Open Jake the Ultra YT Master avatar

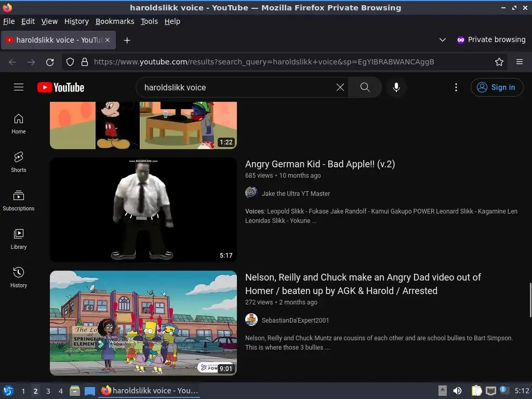click(251, 193)
